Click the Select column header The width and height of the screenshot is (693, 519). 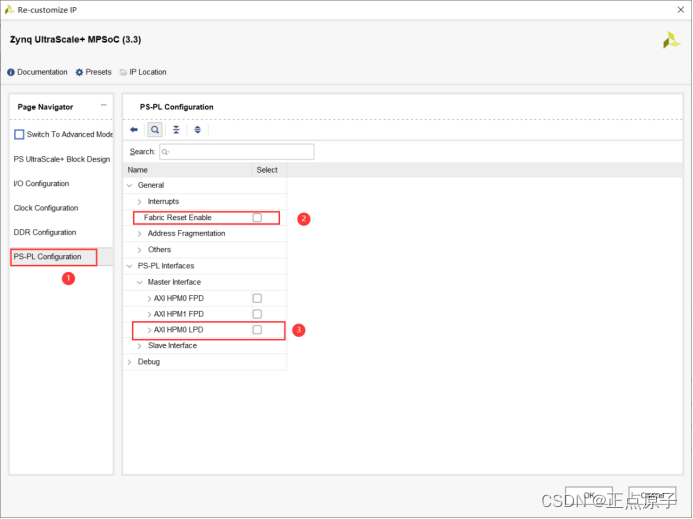click(x=269, y=170)
